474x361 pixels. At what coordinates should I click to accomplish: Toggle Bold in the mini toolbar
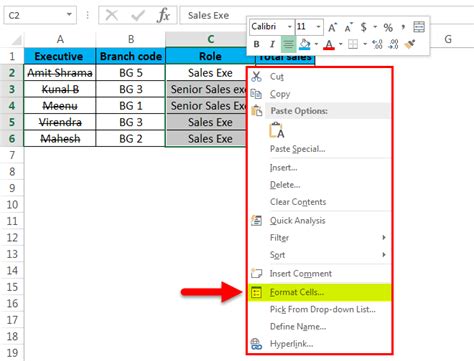(x=256, y=44)
